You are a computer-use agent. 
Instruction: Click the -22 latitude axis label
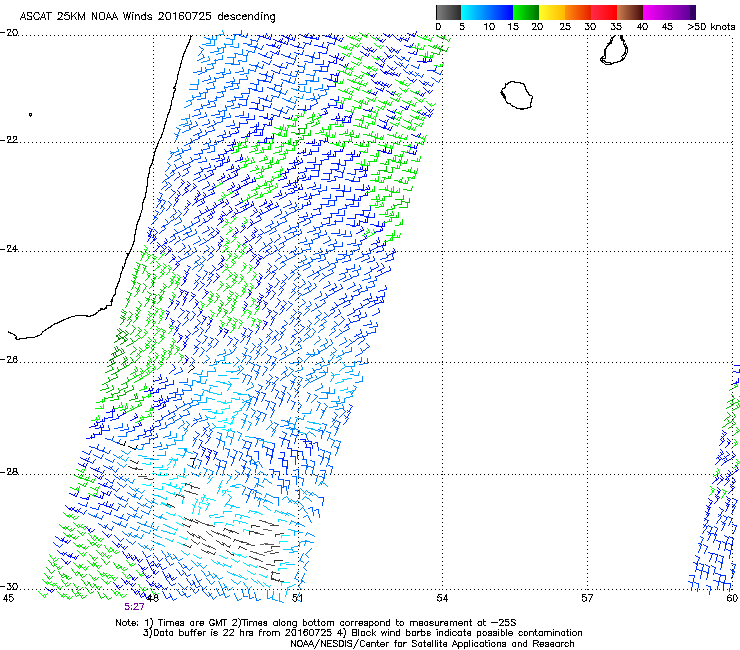[9, 140]
